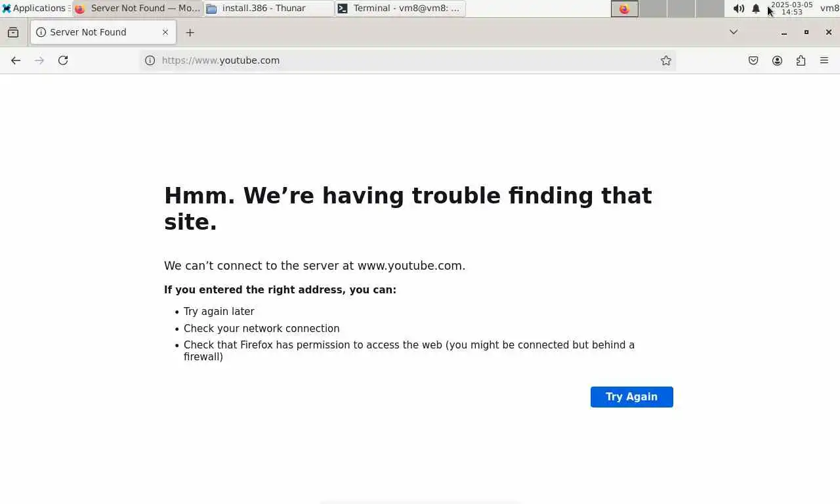The width and height of the screenshot is (840, 504).
Task: Open a new tab with the plus button
Action: [x=190, y=32]
